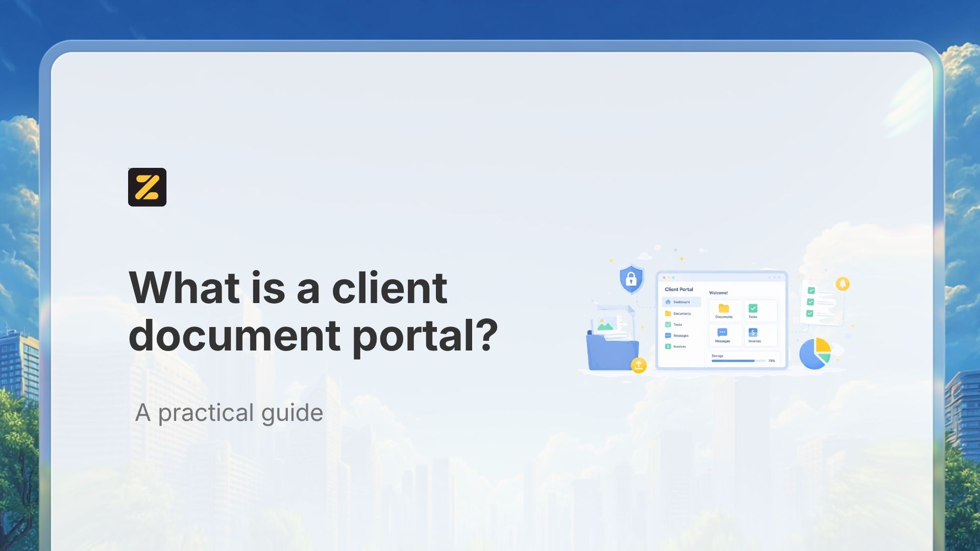Viewport: 980px width, 551px height.
Task: Click the "Client Portal" title in the mockup
Action: (x=679, y=289)
